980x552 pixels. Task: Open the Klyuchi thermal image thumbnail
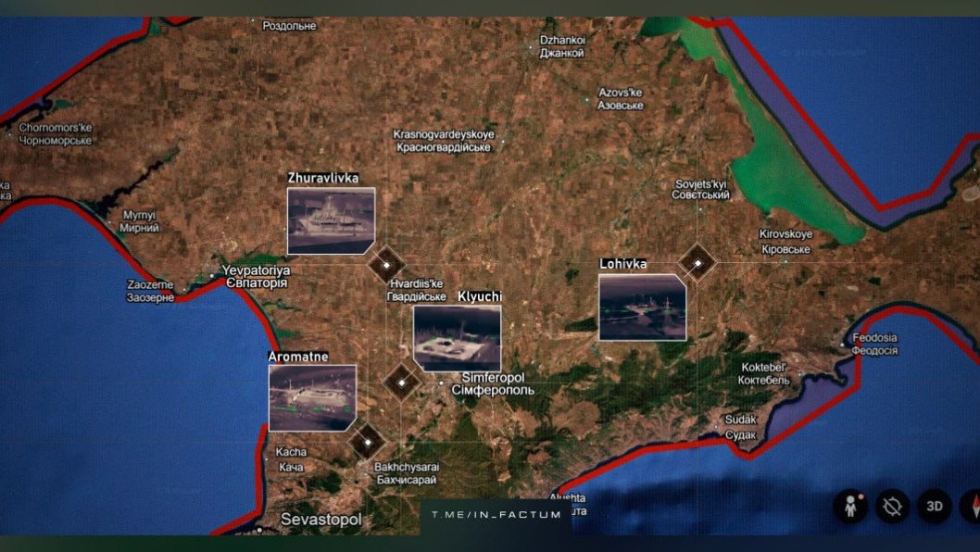tap(458, 338)
